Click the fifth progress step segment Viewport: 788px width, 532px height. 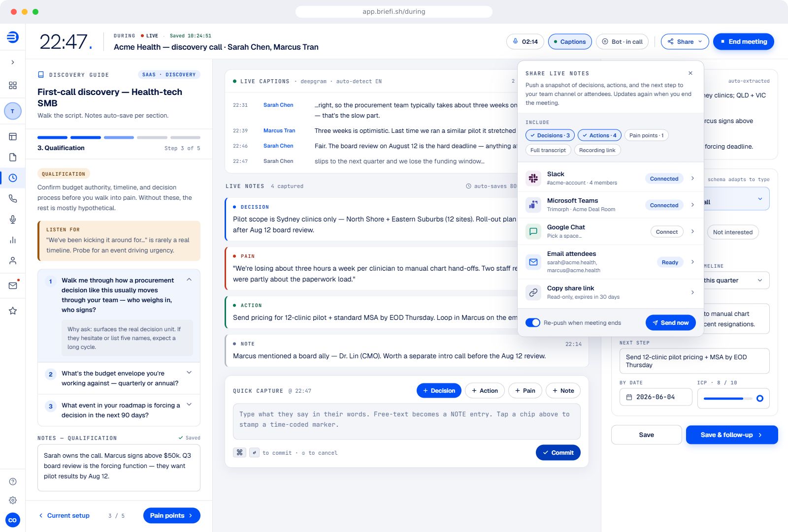coord(185,137)
